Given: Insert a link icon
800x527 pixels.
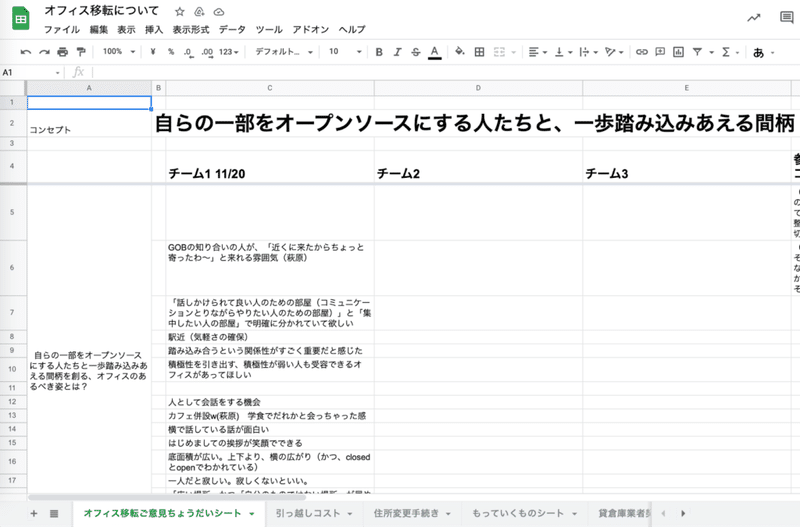Looking at the screenshot, I should pyautogui.click(x=642, y=52).
